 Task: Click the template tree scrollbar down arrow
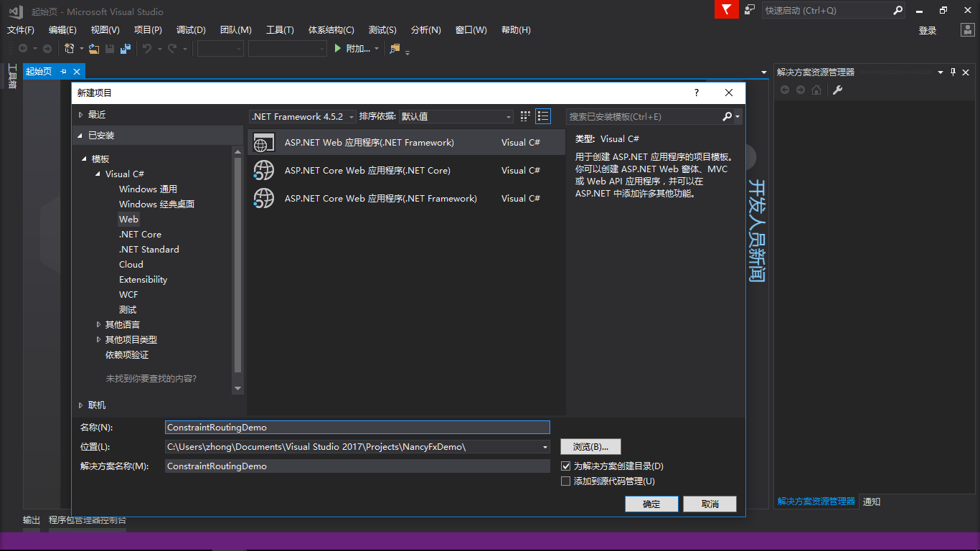238,389
